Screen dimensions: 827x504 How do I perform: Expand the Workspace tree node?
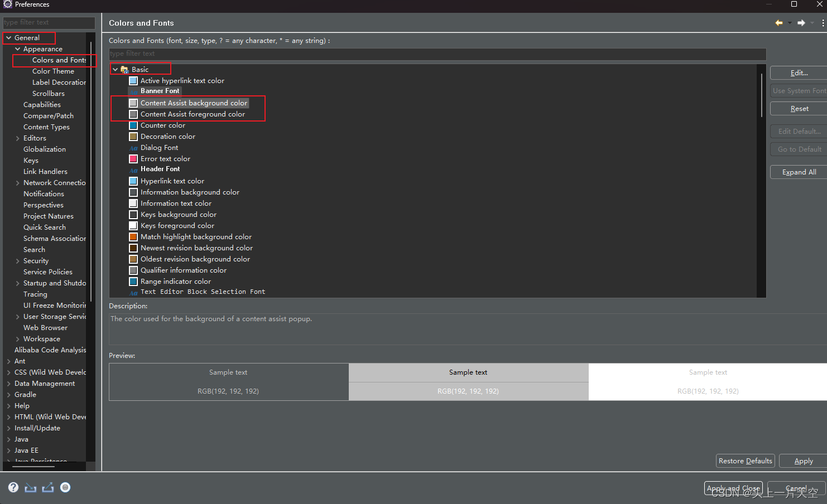point(18,339)
